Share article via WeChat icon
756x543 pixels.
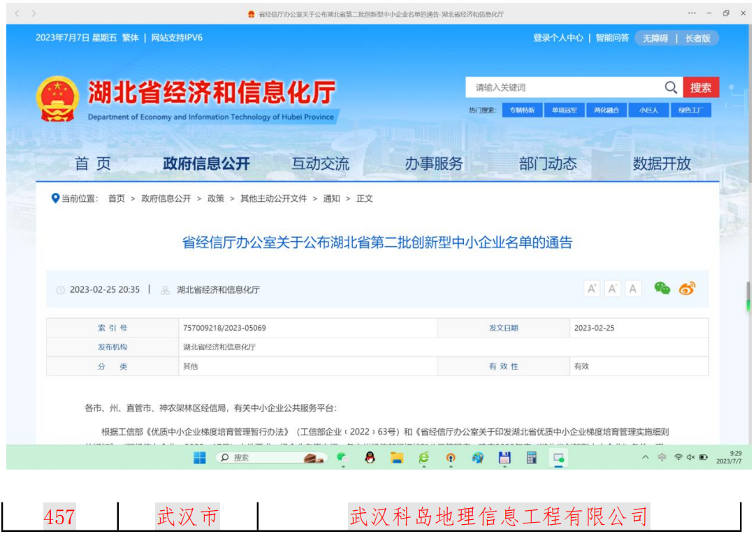(662, 289)
